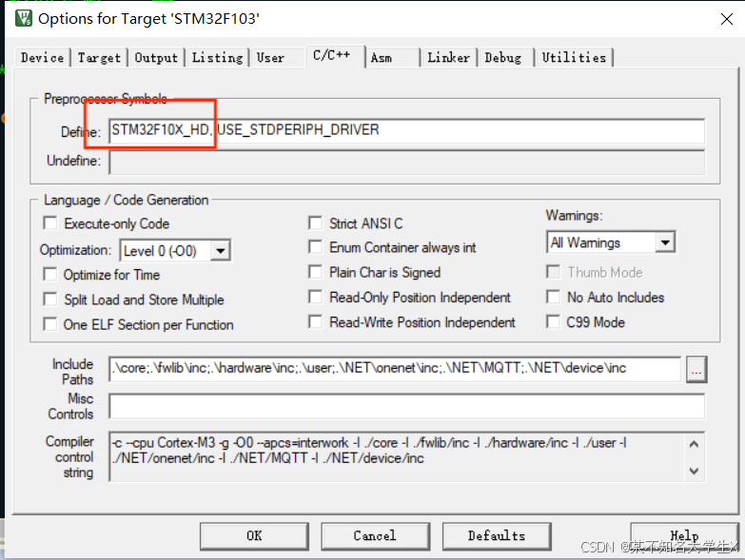The image size is (745, 560).
Task: Open Help for this dialog
Action: [684, 536]
